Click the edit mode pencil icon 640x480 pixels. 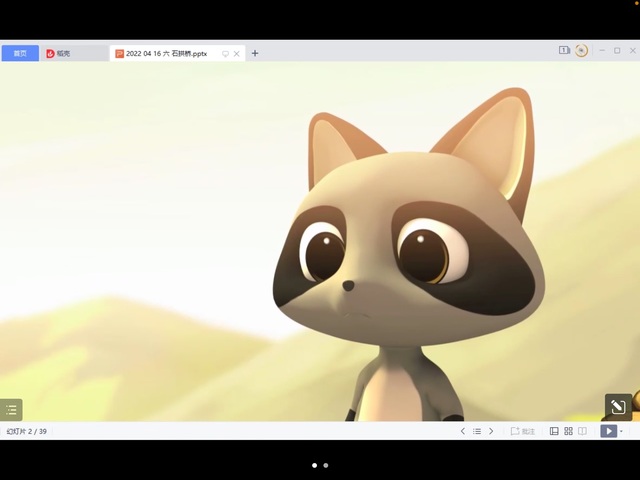617,406
